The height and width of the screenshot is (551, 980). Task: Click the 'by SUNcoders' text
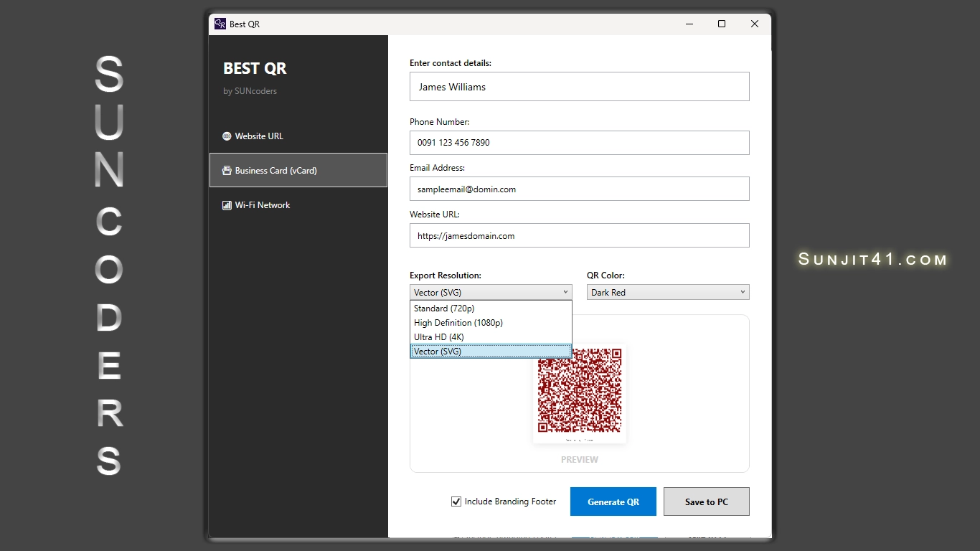pyautogui.click(x=250, y=91)
